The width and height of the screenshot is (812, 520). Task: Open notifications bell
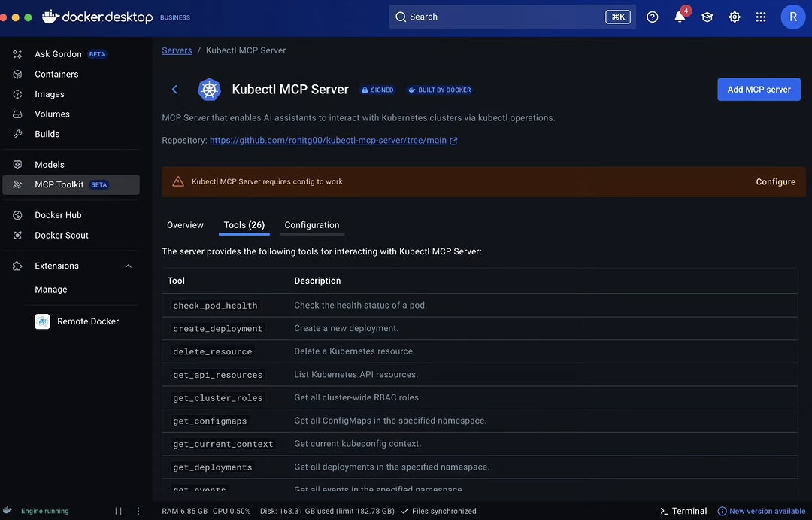[x=680, y=17]
